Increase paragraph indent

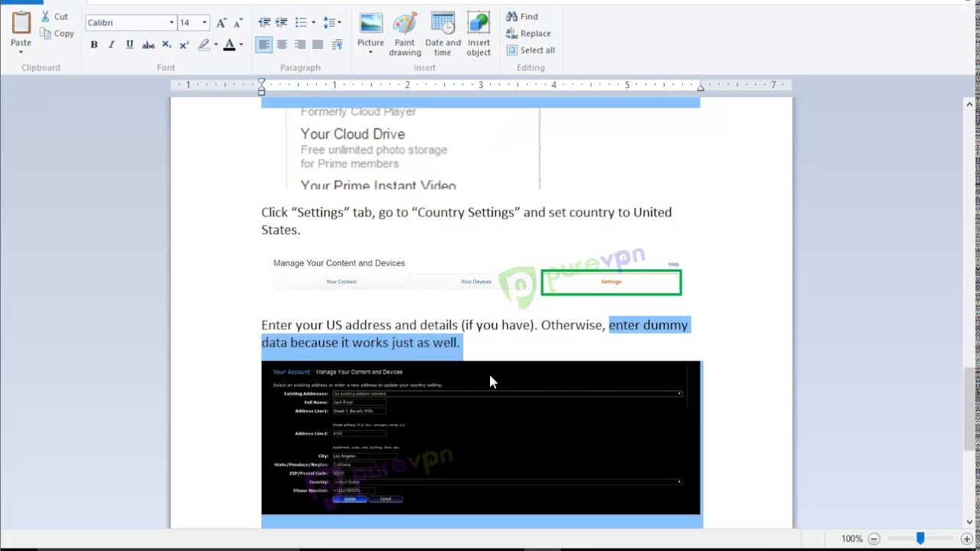282,23
